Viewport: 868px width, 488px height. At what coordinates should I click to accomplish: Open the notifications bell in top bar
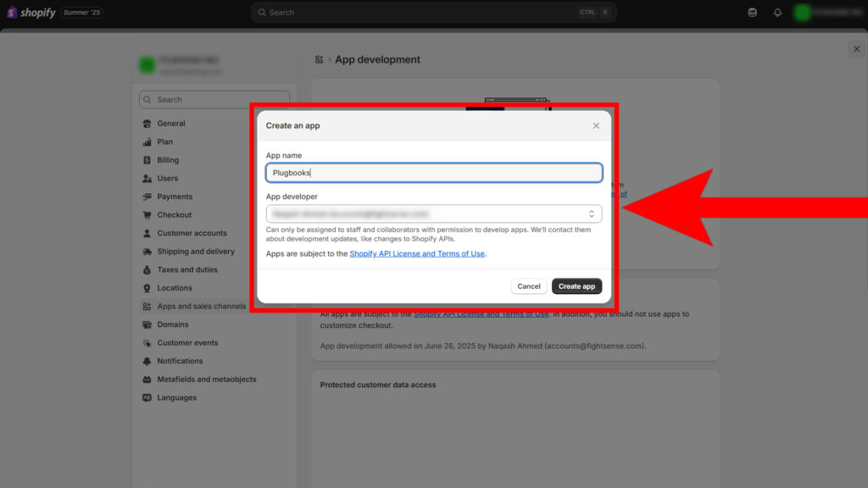(777, 12)
